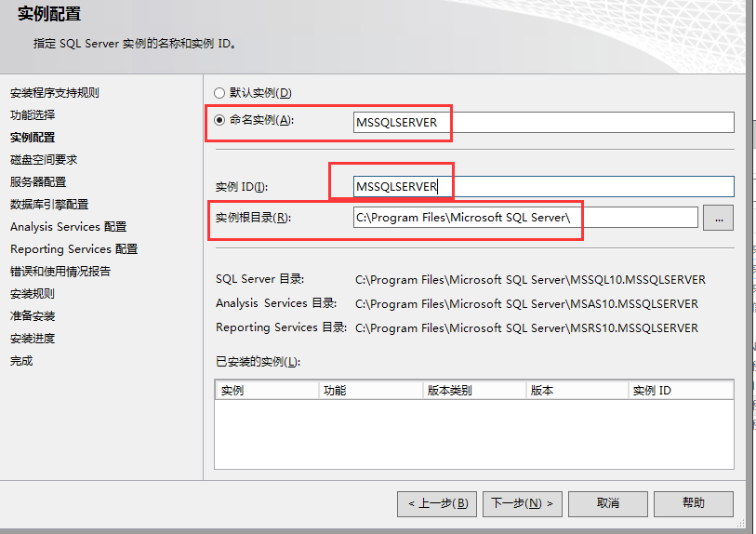Image resolution: width=756 pixels, height=534 pixels.
Task: Click the 实例 ID(I) label
Action: [242, 187]
